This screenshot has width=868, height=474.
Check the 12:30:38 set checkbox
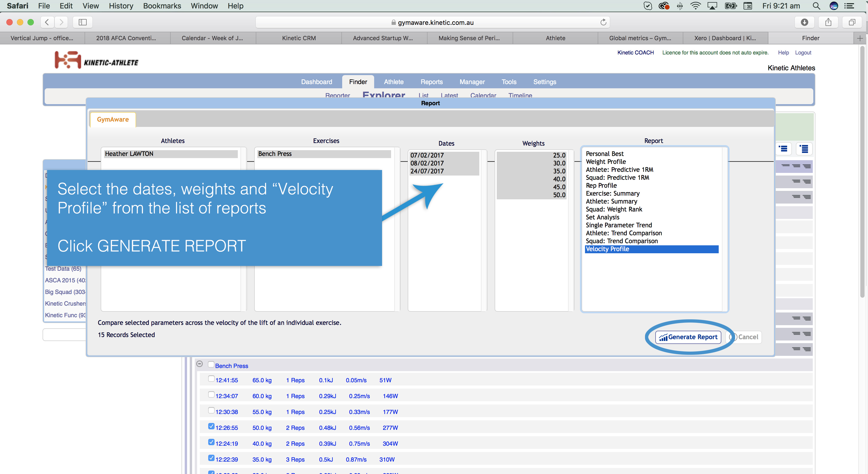click(211, 410)
